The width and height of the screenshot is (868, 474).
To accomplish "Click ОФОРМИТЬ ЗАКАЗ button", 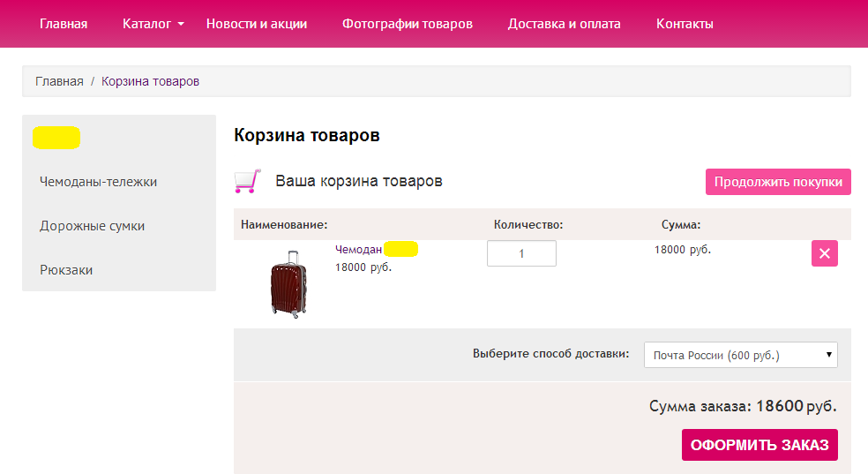I will (x=759, y=445).
